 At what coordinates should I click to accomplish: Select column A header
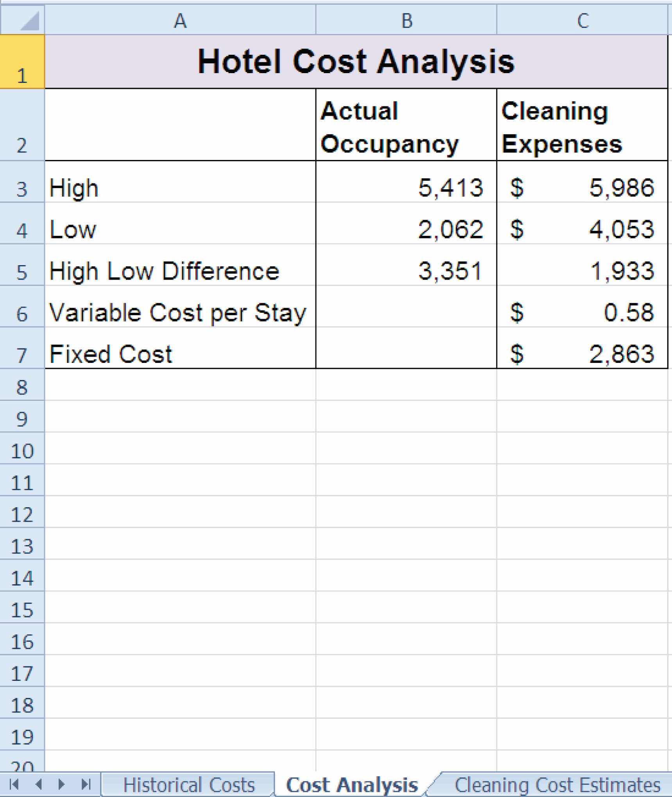click(180, 20)
